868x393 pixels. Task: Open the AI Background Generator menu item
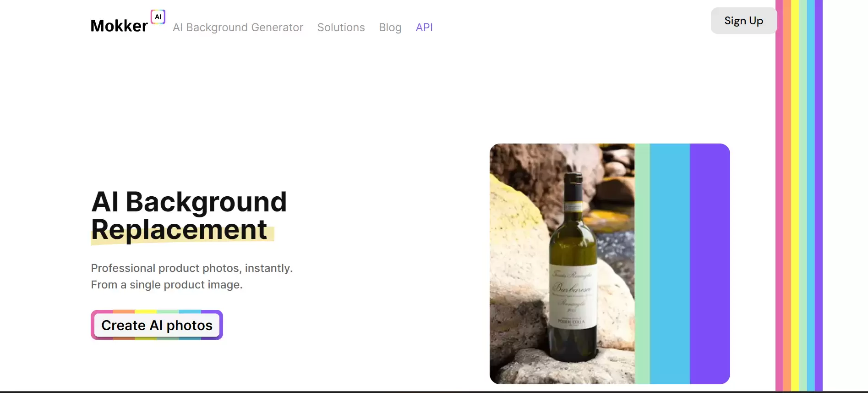click(238, 28)
